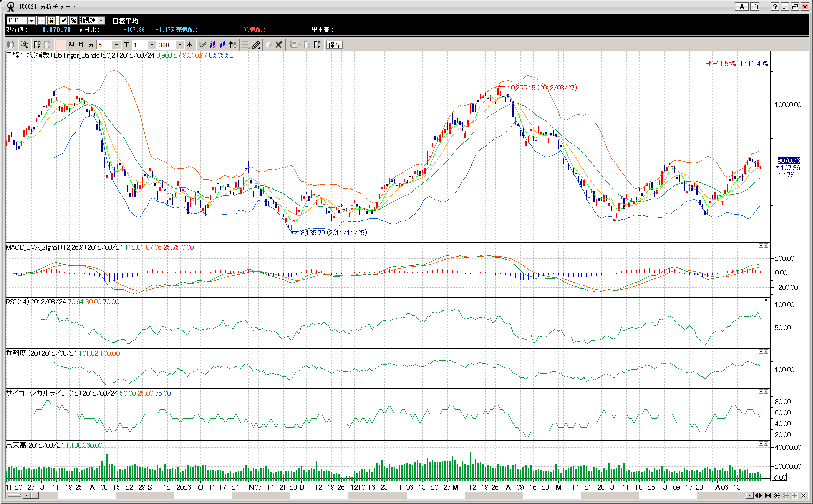
Task: Click the 保存 save button
Action: pos(334,45)
